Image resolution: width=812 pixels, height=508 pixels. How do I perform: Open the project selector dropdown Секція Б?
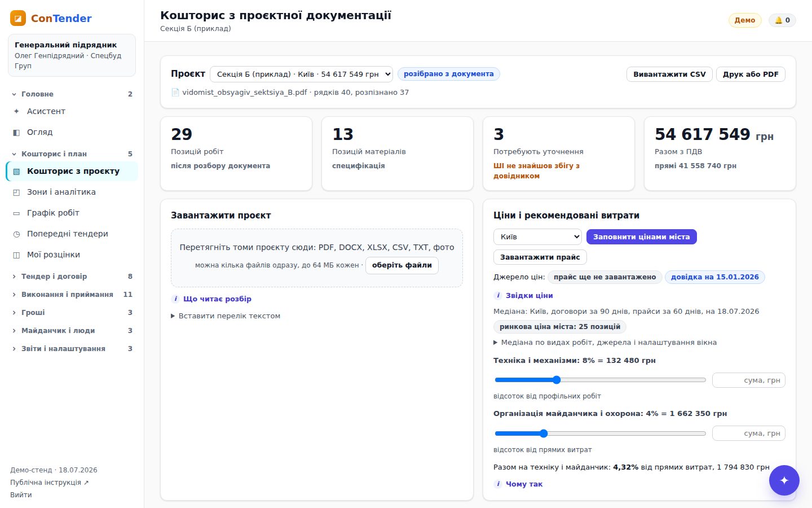302,74
